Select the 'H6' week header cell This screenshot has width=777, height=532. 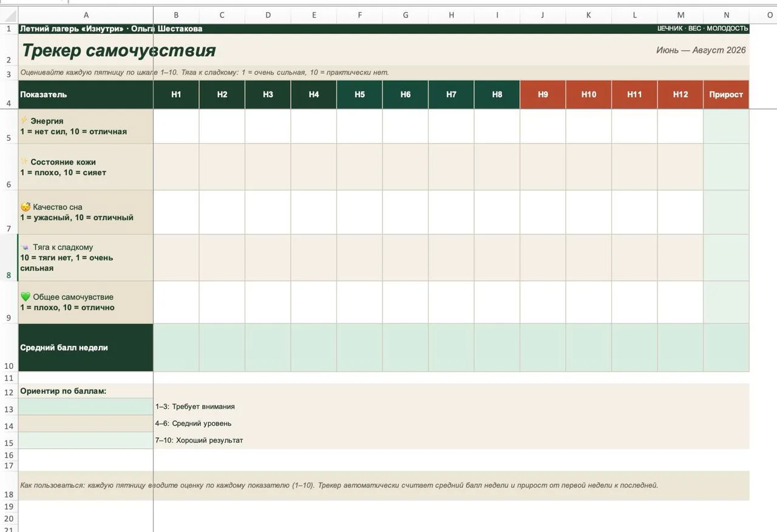[x=405, y=95]
